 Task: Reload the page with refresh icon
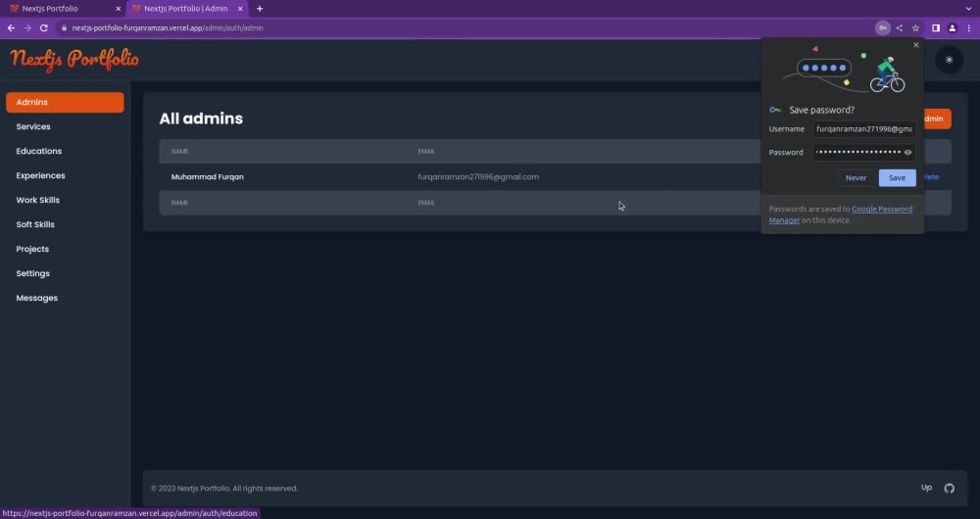(x=44, y=28)
